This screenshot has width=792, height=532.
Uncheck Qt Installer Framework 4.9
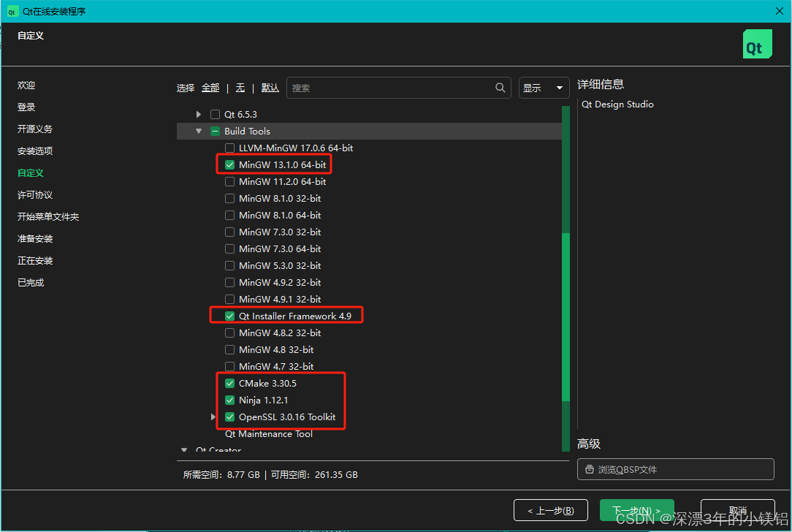coord(230,316)
